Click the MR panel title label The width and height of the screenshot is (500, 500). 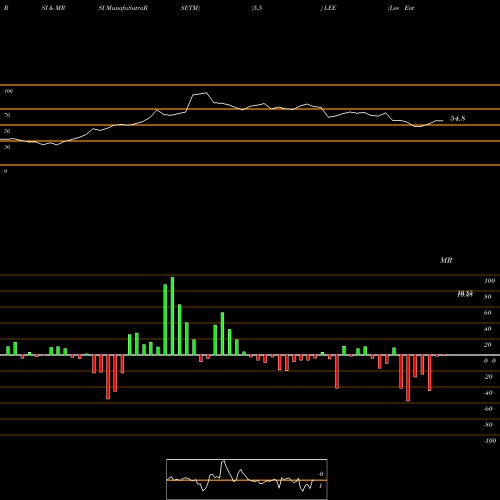(x=446, y=260)
